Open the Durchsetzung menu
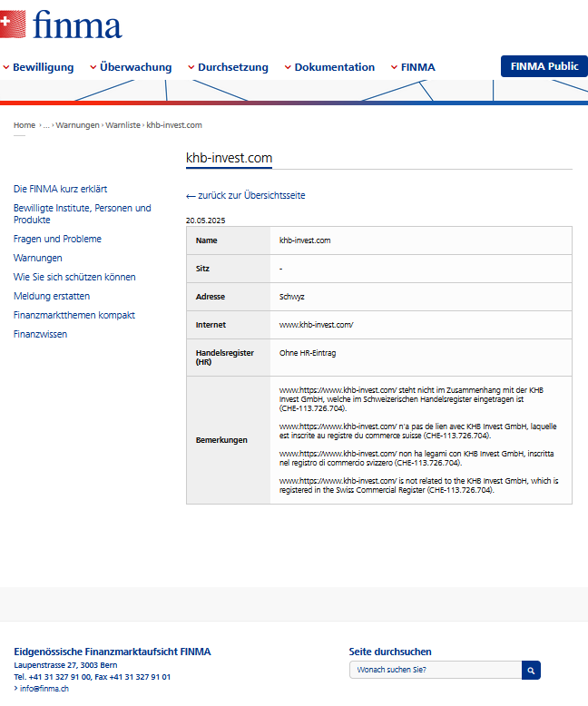 tap(233, 67)
